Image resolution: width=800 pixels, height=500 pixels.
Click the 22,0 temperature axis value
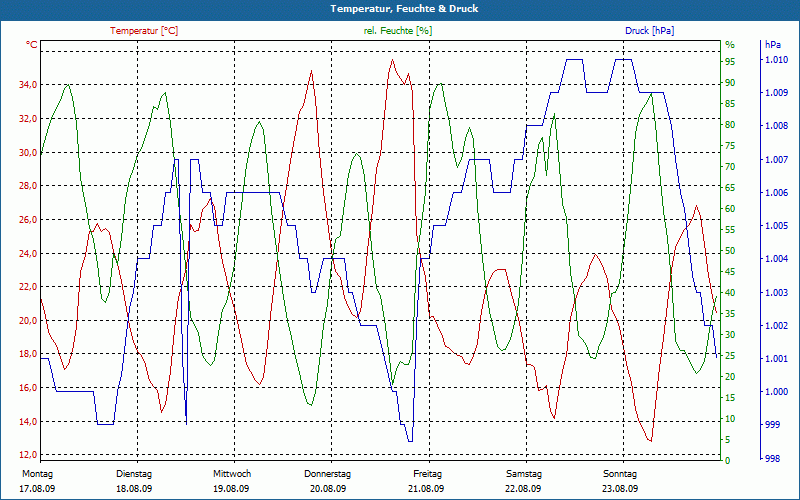click(x=28, y=287)
